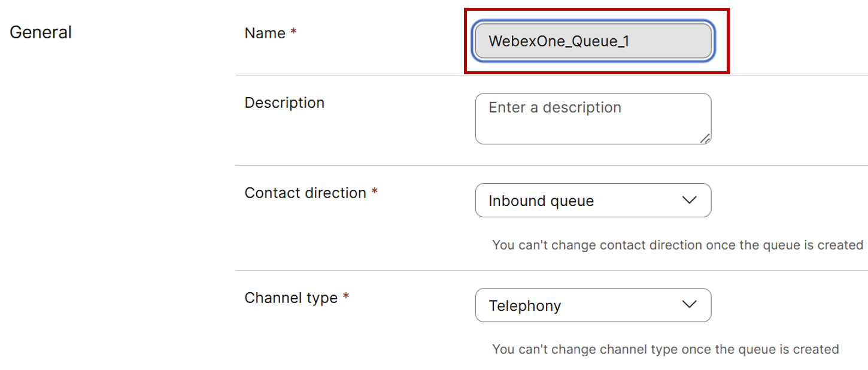The width and height of the screenshot is (868, 370).
Task: Click the Description box resize handle
Action: click(x=705, y=138)
